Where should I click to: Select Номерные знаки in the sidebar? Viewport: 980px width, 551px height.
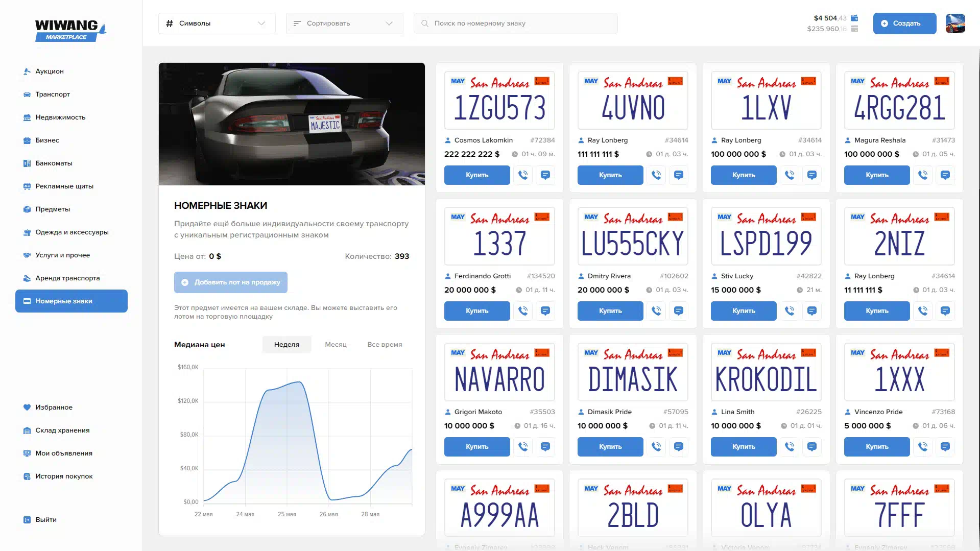(71, 301)
